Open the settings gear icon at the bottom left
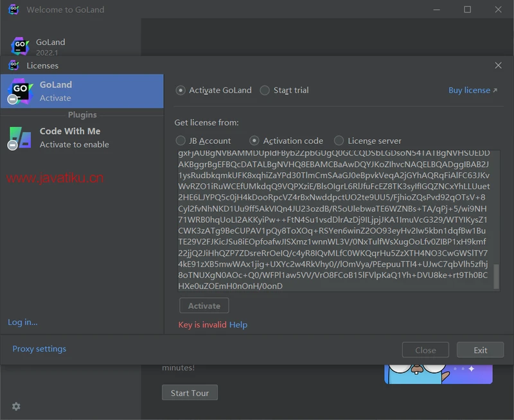Screen dimensions: 514x420 click(x=16, y=406)
